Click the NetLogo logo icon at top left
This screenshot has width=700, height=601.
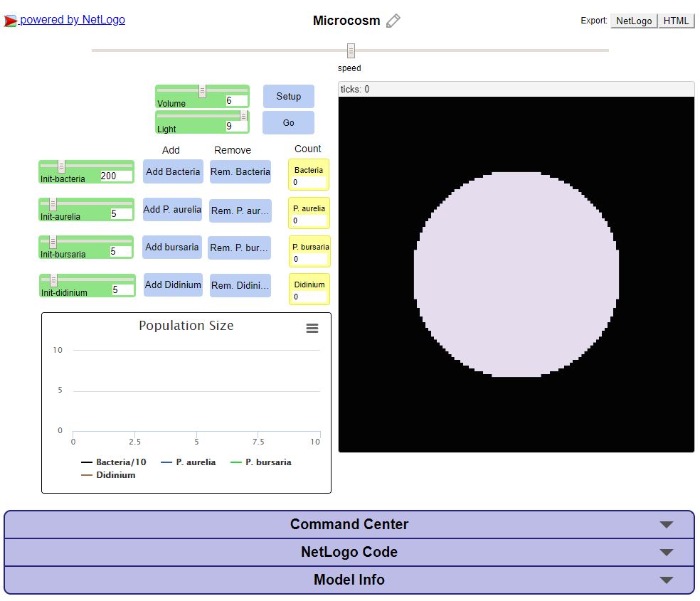click(11, 21)
